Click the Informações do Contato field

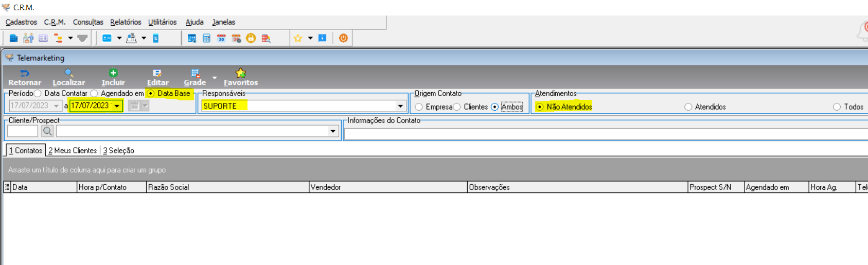606,134
